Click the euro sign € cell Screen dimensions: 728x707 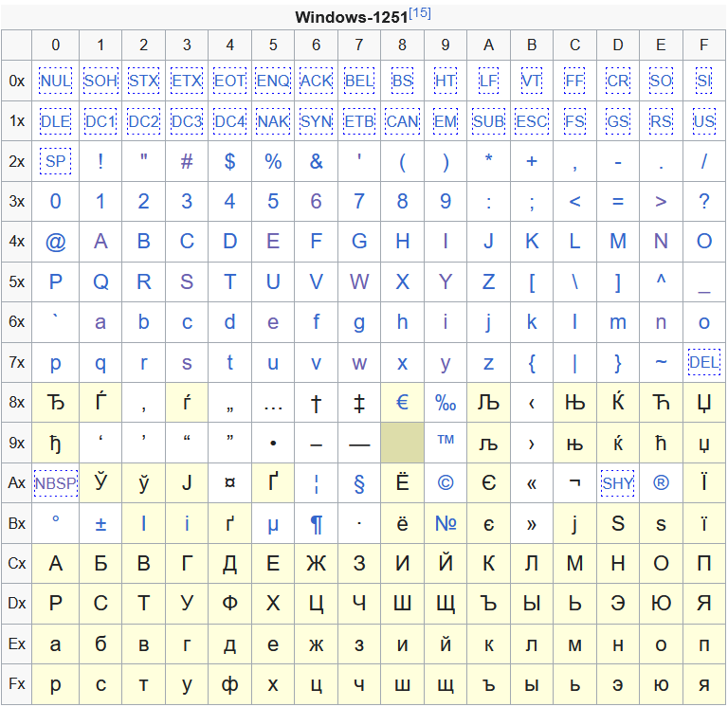pyautogui.click(x=402, y=402)
